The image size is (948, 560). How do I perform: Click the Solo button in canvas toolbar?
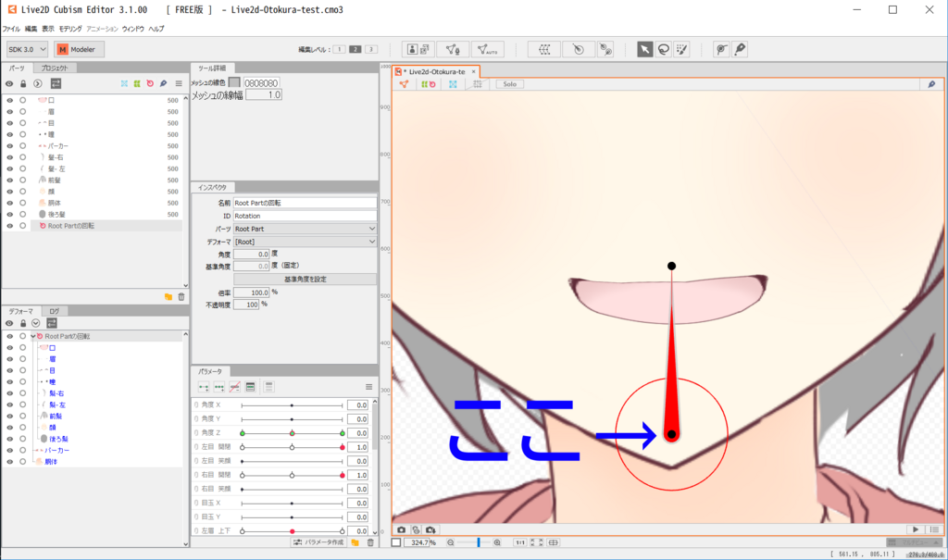coord(510,84)
